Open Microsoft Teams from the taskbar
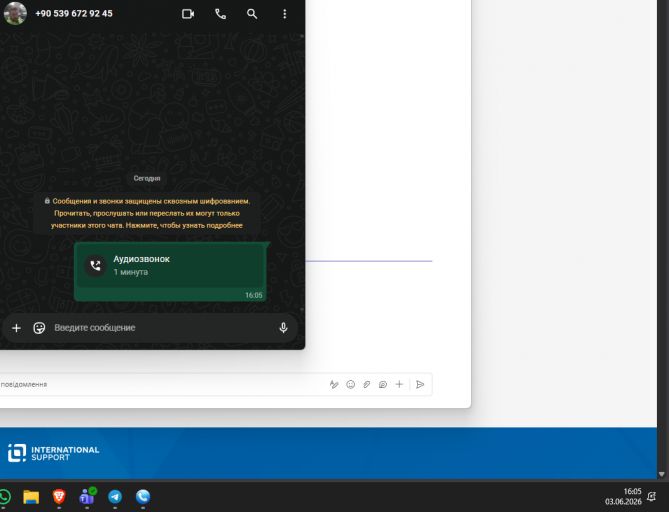 click(87, 497)
